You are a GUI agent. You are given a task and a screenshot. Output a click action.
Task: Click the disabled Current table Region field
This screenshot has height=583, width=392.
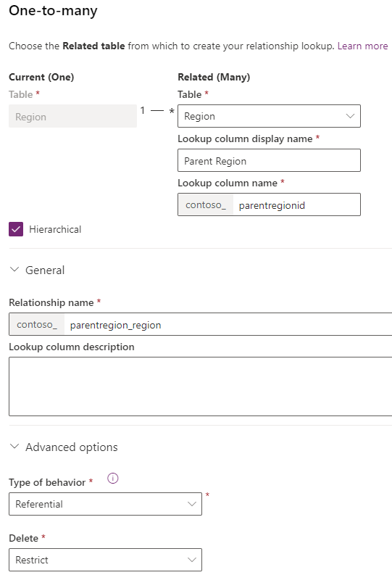[x=73, y=116]
